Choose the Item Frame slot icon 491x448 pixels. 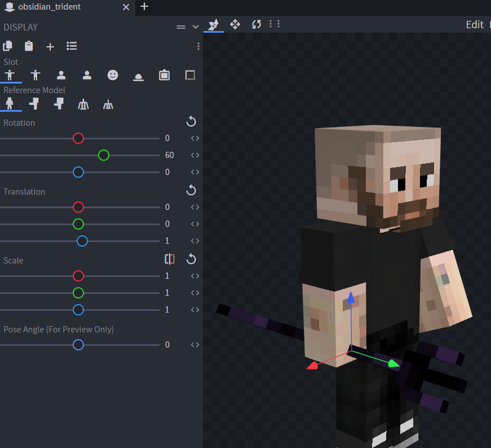164,75
